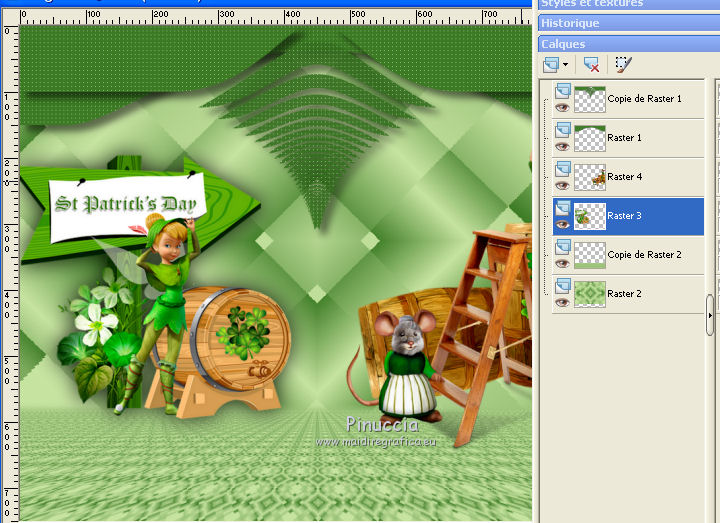Select layer named Raster 1
Screen dimensions: 720x523
pos(624,138)
